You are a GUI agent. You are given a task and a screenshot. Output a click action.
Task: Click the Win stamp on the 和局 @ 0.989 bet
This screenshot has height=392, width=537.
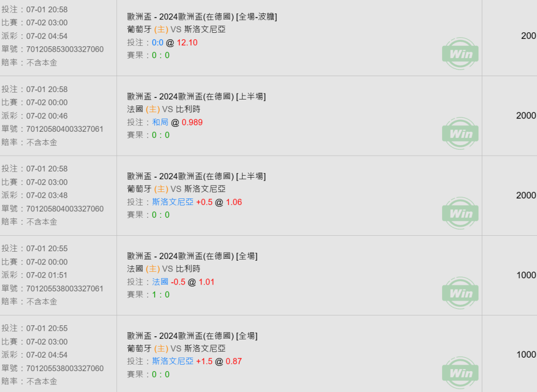pyautogui.click(x=460, y=134)
